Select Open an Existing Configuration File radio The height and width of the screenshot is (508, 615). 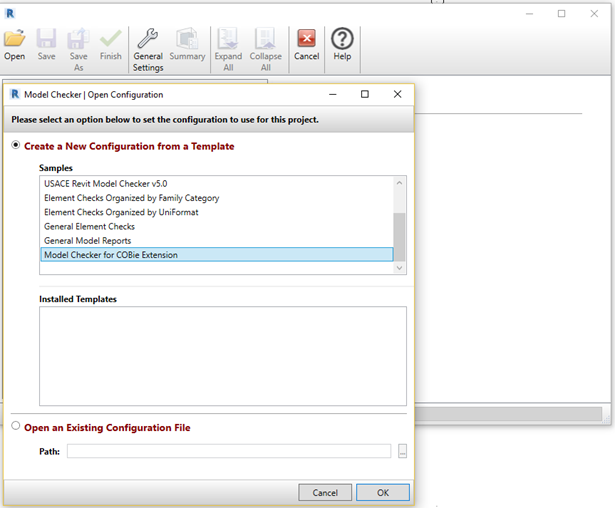pyautogui.click(x=16, y=426)
